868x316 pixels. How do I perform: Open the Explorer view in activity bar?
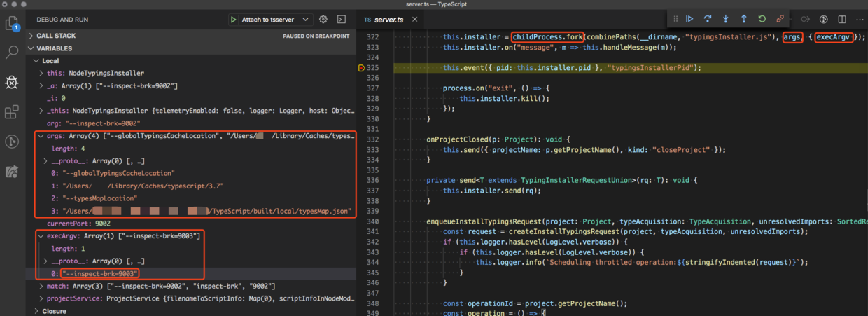tap(12, 24)
